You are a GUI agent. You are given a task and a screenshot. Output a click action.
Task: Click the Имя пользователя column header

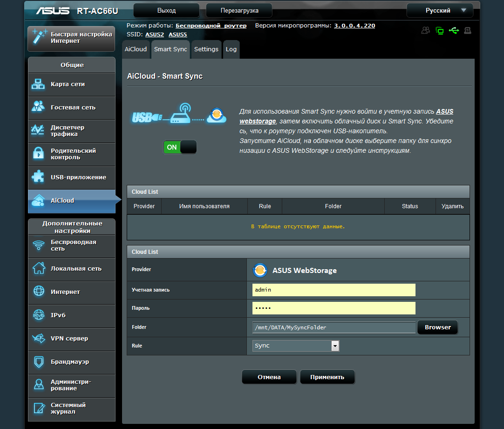coord(204,206)
